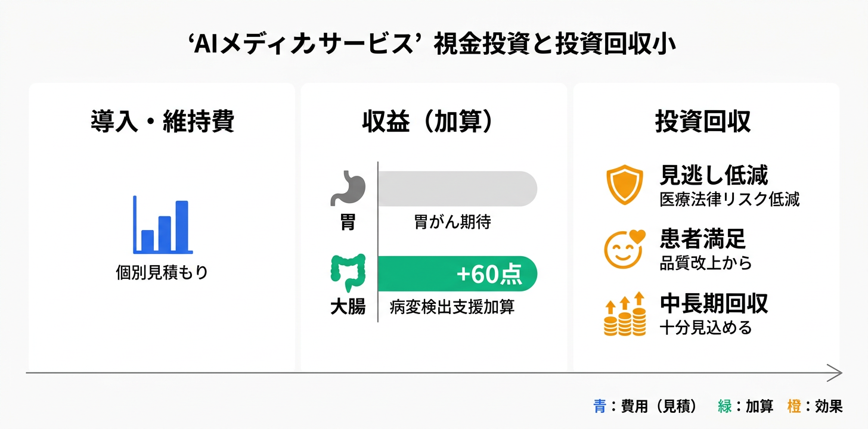
Task: Click the 見逃し低減 title
Action: point(714,175)
